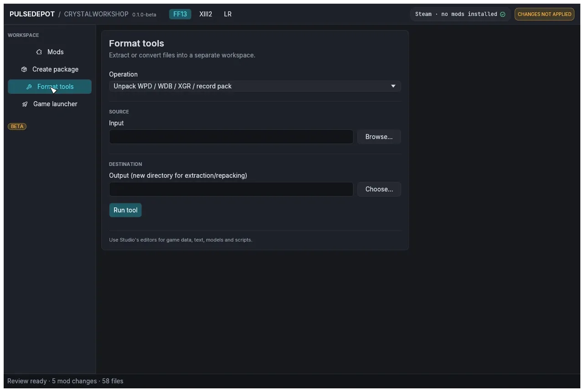
Task: Switch to the FF13 game tab
Action: 180,14
